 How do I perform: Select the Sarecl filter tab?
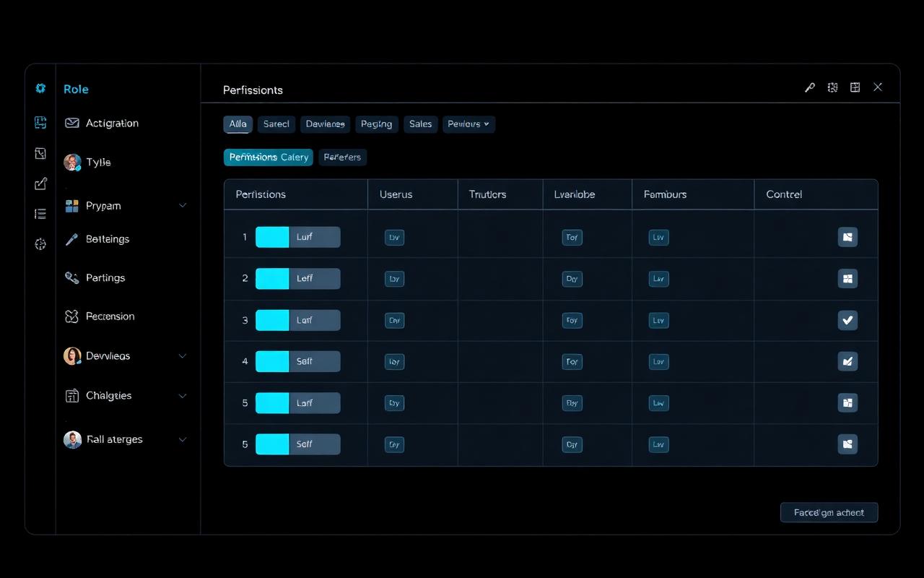(276, 124)
